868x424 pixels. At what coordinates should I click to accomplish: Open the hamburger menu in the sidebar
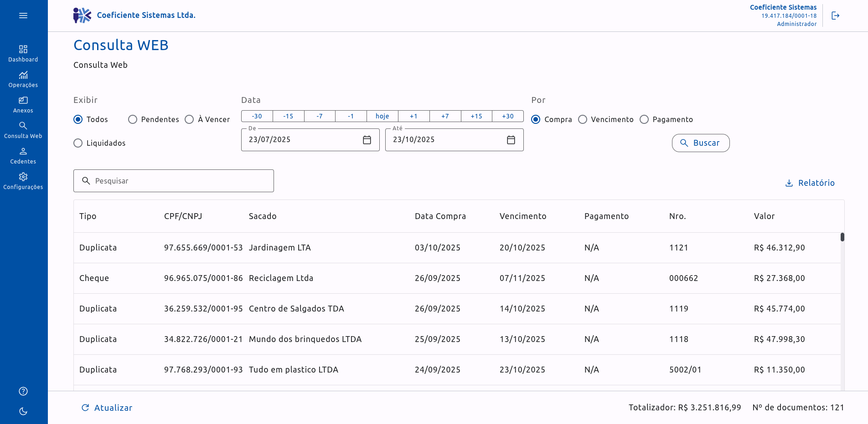click(x=23, y=15)
